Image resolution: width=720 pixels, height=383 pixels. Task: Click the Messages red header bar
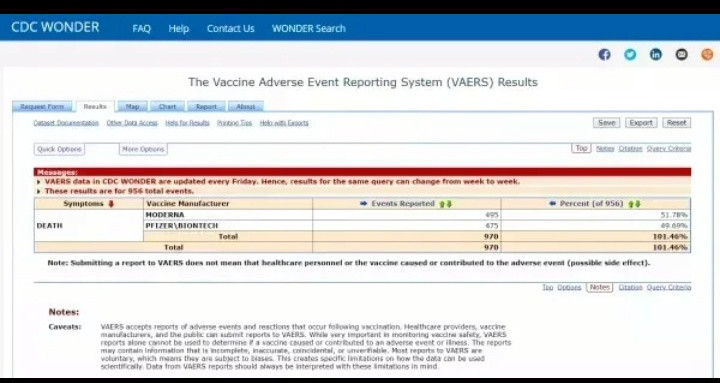click(362, 172)
